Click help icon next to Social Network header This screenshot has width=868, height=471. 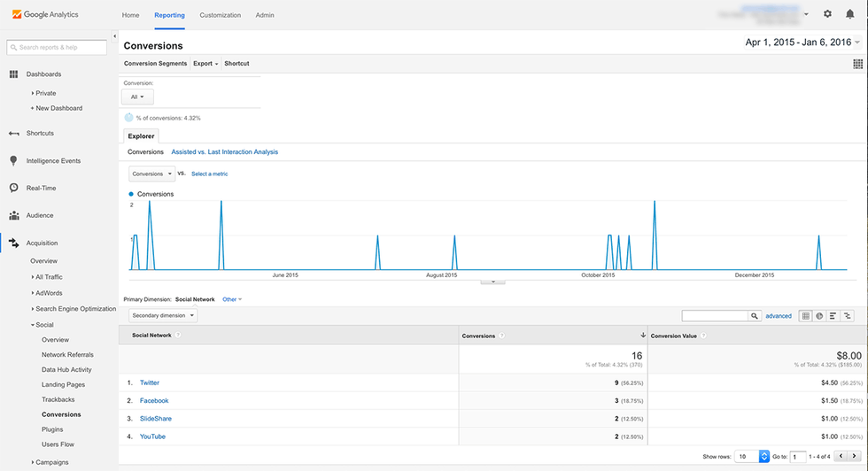click(x=178, y=336)
